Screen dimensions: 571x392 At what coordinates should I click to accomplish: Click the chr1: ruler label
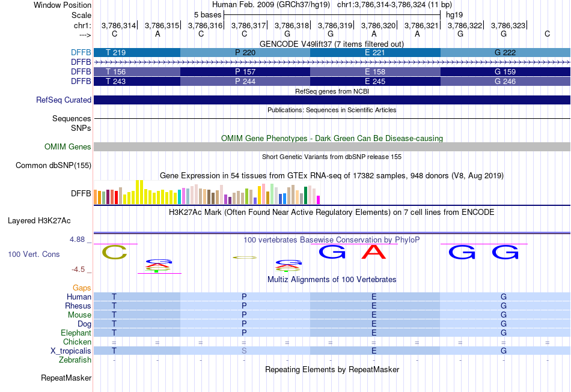82,25
